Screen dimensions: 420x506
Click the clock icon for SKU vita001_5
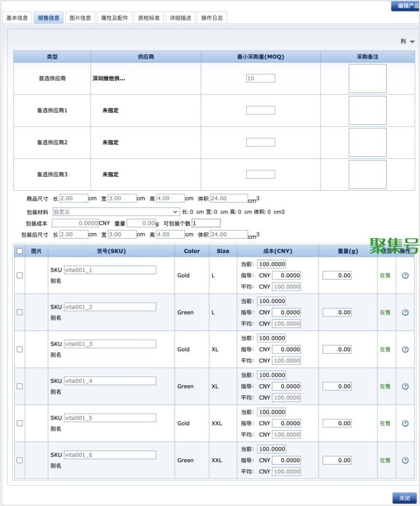pyautogui.click(x=405, y=423)
